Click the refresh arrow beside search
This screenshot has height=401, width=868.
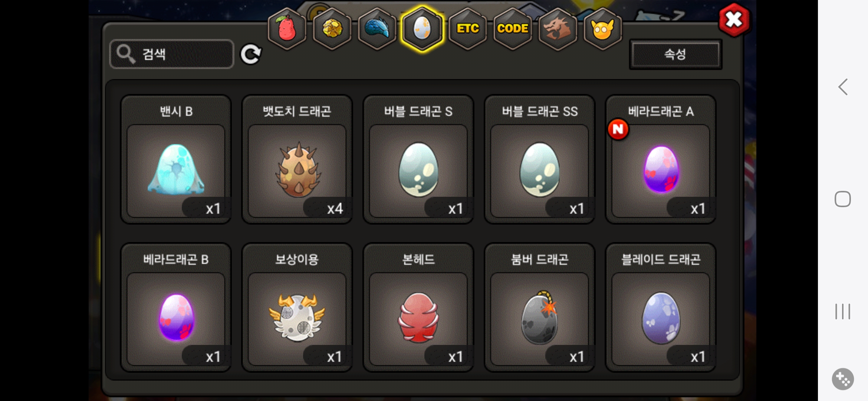point(251,54)
